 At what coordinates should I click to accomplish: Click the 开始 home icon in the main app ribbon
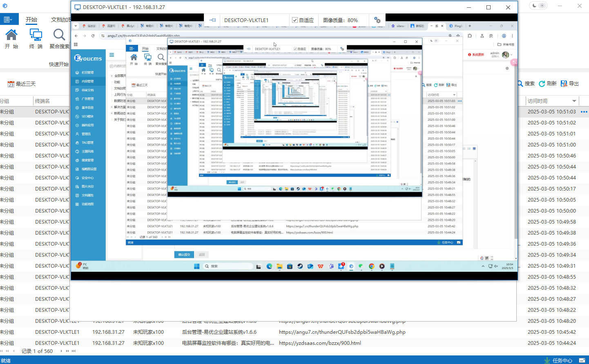[11, 35]
